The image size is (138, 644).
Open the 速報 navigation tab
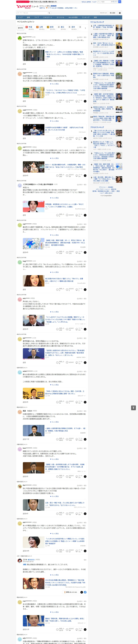click(28, 17)
